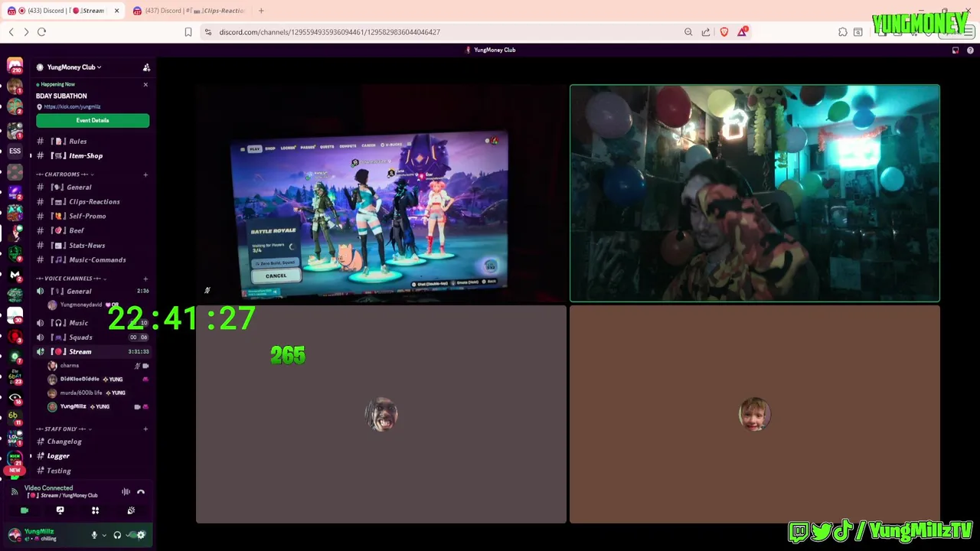Open the Clips-Reactions channel

(x=93, y=202)
